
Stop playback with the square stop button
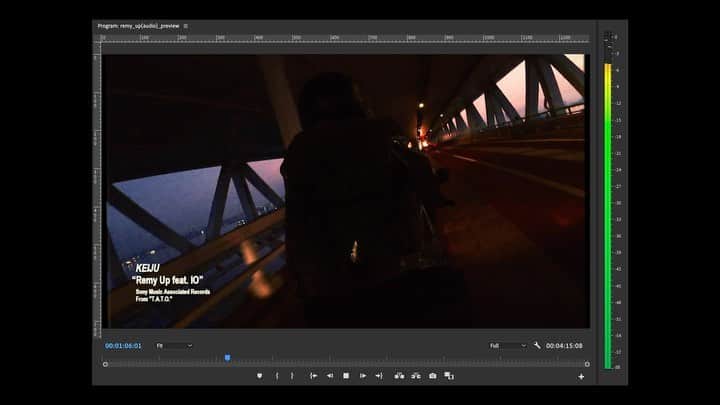pos(346,376)
